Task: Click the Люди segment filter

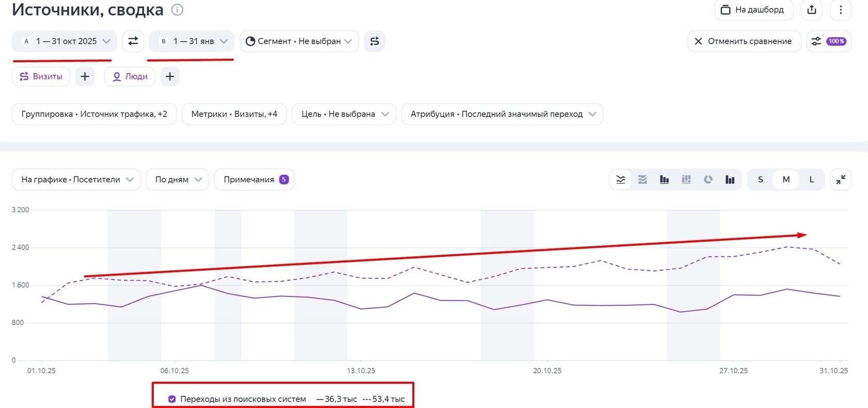Action: tap(130, 76)
